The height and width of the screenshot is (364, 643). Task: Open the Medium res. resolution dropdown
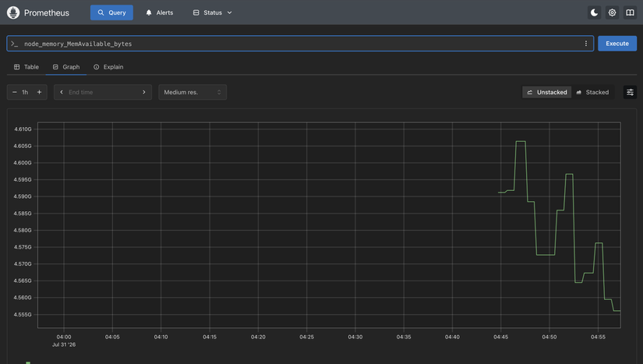pos(193,92)
